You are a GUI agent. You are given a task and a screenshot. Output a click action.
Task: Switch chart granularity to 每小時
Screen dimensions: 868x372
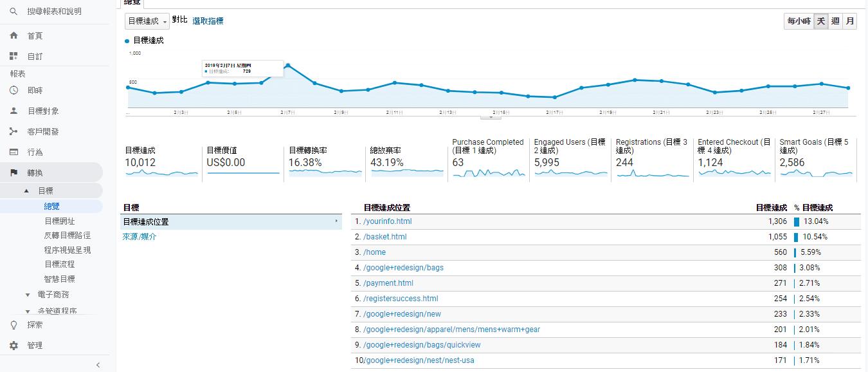pyautogui.click(x=799, y=21)
